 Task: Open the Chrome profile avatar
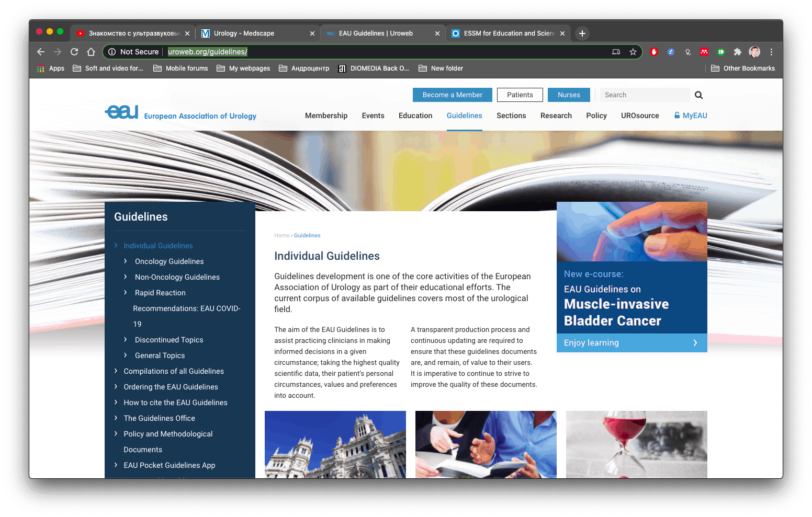[x=754, y=52]
